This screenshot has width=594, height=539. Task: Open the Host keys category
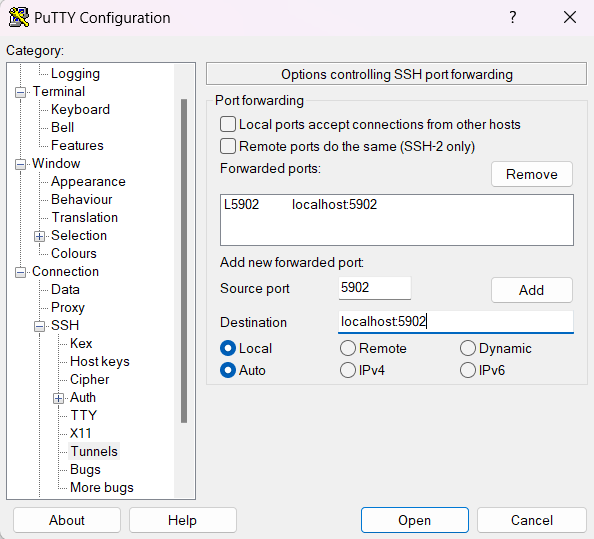tap(100, 361)
